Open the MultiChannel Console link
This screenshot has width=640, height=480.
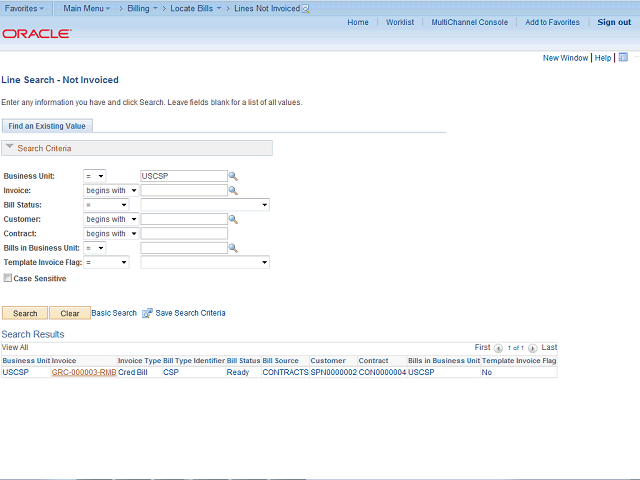pos(470,22)
